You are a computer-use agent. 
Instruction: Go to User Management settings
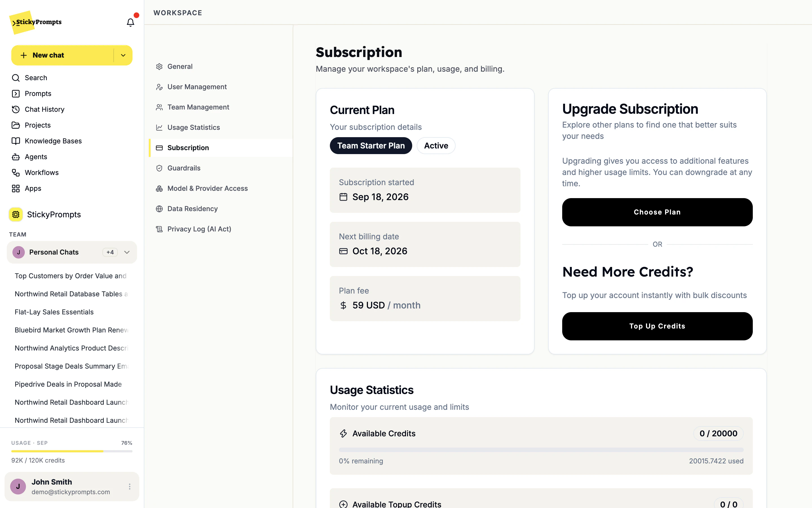[x=220, y=87]
